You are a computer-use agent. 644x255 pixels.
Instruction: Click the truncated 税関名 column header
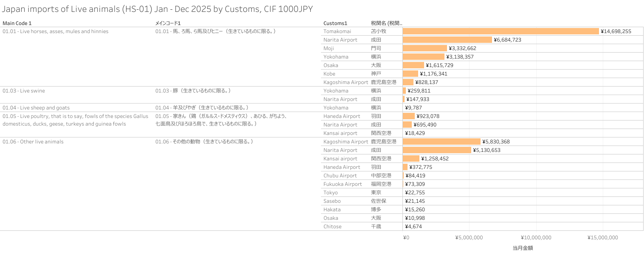[386, 23]
